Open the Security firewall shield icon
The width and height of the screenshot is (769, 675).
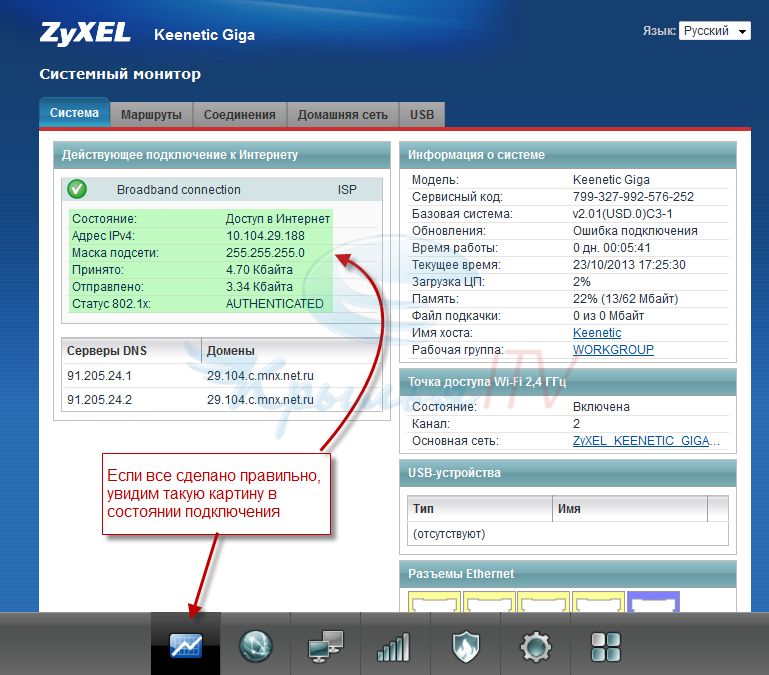click(x=465, y=646)
